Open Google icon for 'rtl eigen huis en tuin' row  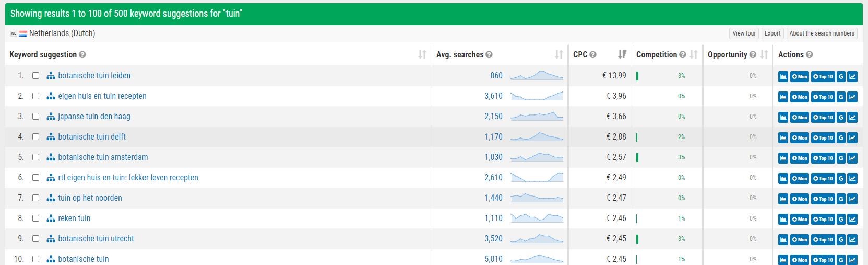click(x=841, y=178)
